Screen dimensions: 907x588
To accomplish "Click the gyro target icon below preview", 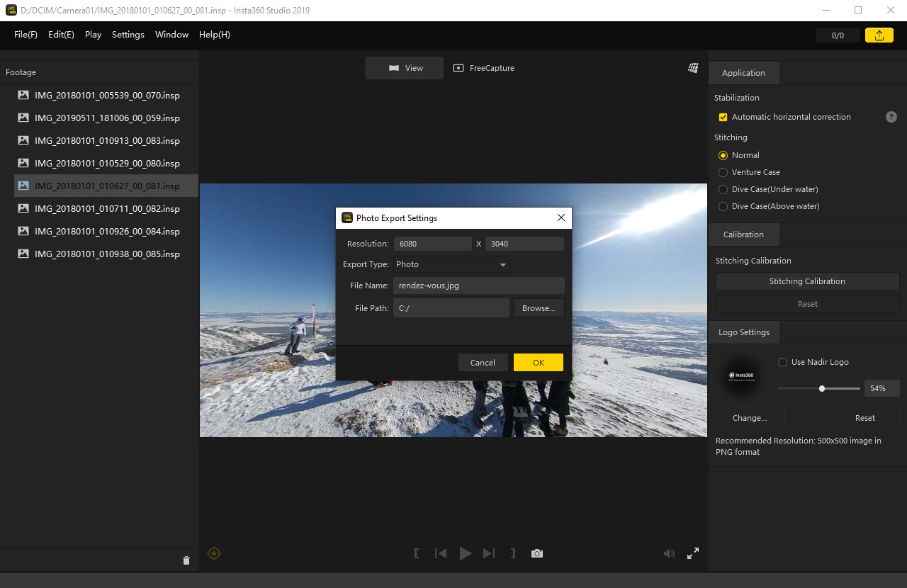I will coord(214,553).
